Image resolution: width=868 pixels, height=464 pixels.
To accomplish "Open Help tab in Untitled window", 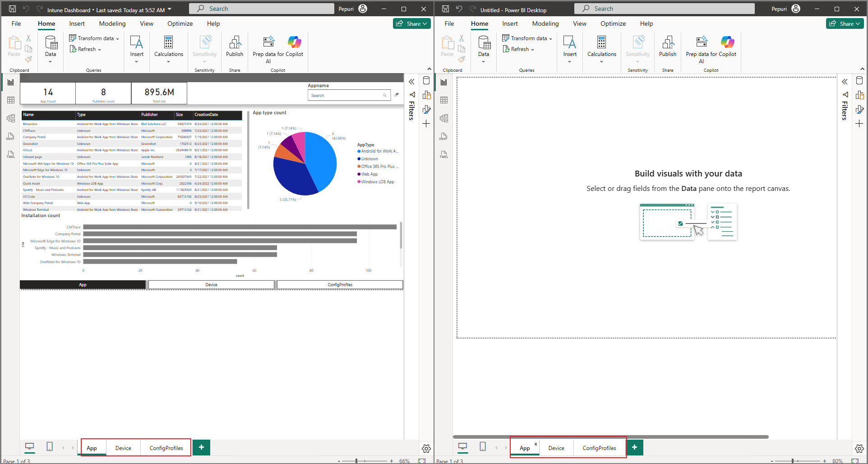I will 646,23.
